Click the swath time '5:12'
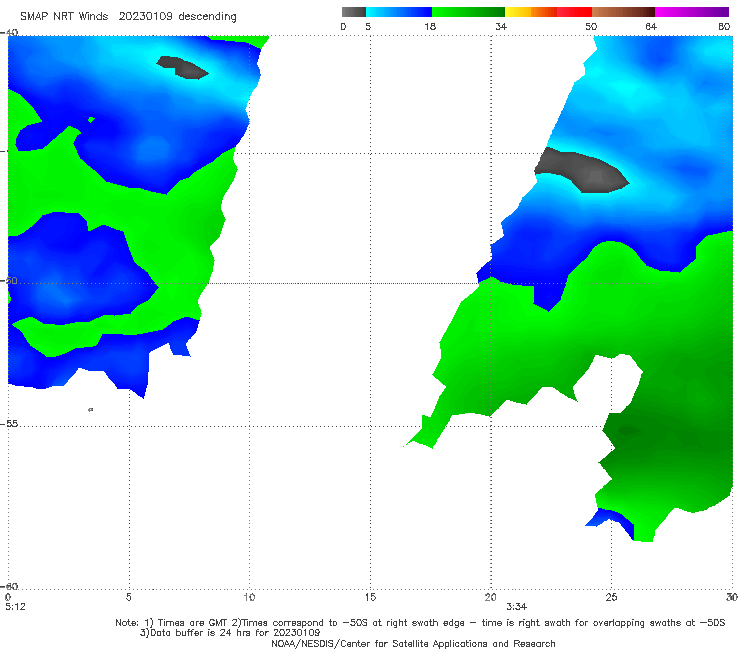 coord(15,607)
